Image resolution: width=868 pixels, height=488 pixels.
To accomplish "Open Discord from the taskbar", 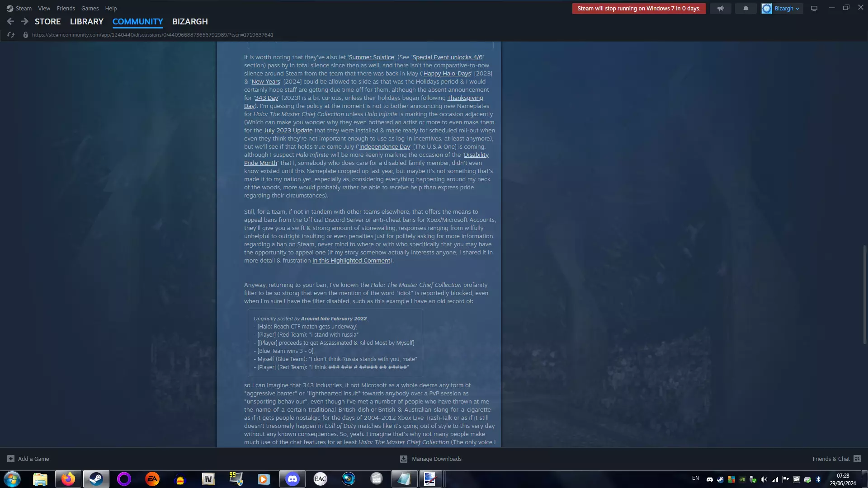I will tap(292, 479).
